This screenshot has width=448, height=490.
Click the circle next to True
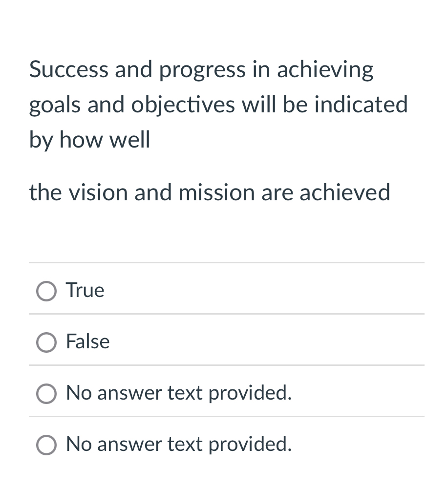(x=46, y=291)
